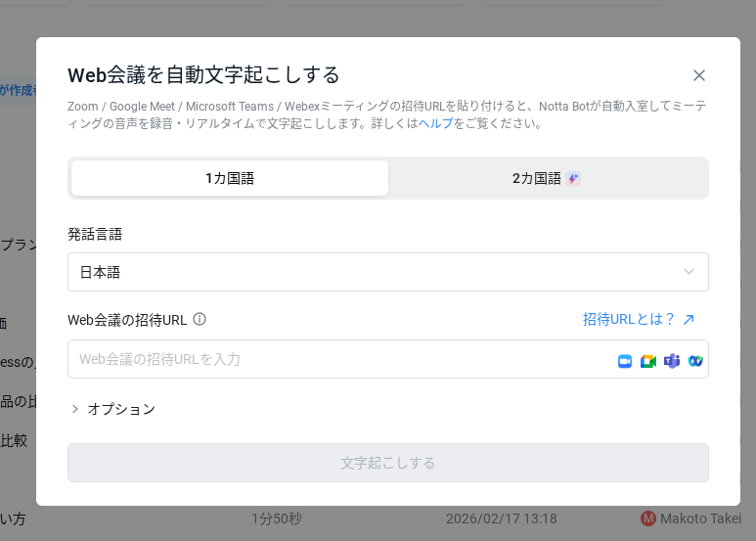Switch to the 1カ国語 tab
Image resolution: width=756 pixels, height=541 pixels.
(x=230, y=178)
